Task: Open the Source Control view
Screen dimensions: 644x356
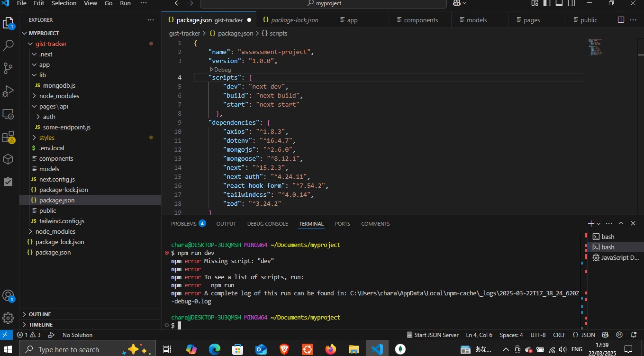Action: tap(9, 68)
